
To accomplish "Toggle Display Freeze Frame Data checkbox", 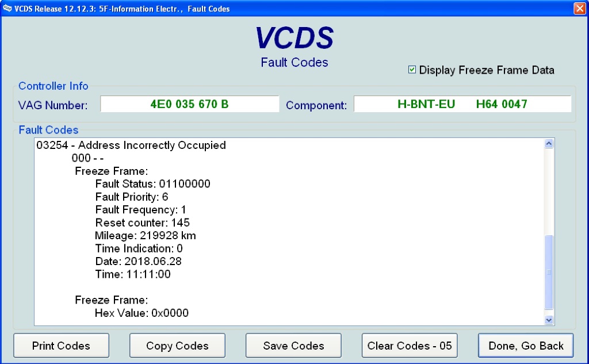I will (412, 70).
